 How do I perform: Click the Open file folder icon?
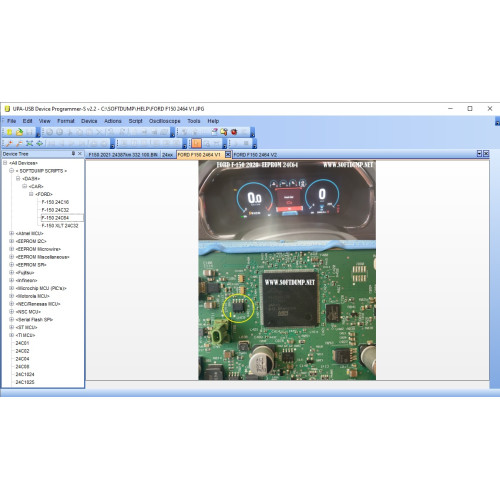tap(19, 132)
